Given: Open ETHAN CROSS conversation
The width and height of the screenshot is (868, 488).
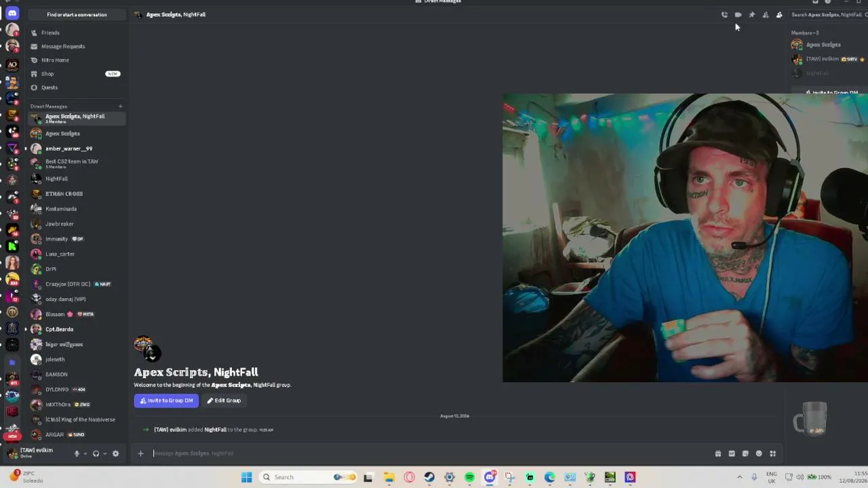Looking at the screenshot, I should (x=77, y=194).
